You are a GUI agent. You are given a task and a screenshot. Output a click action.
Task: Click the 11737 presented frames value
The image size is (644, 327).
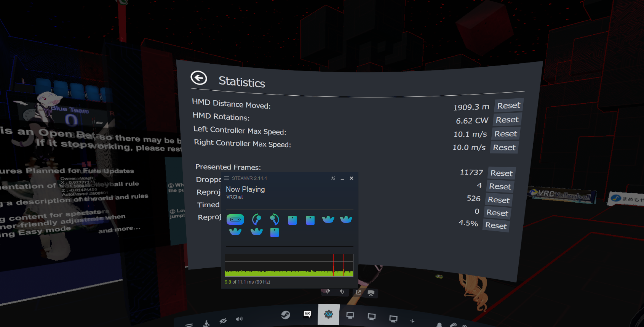click(471, 172)
